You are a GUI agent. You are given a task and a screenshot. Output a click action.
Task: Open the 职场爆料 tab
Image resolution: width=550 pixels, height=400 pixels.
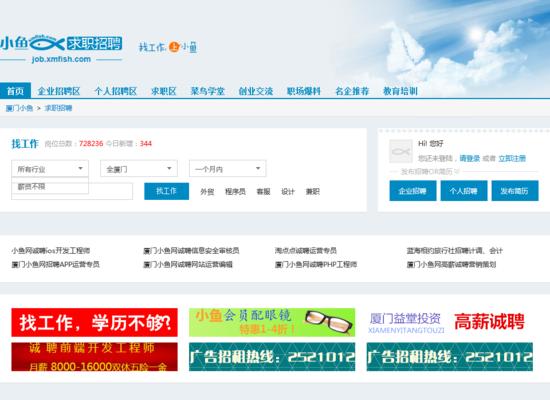click(304, 91)
